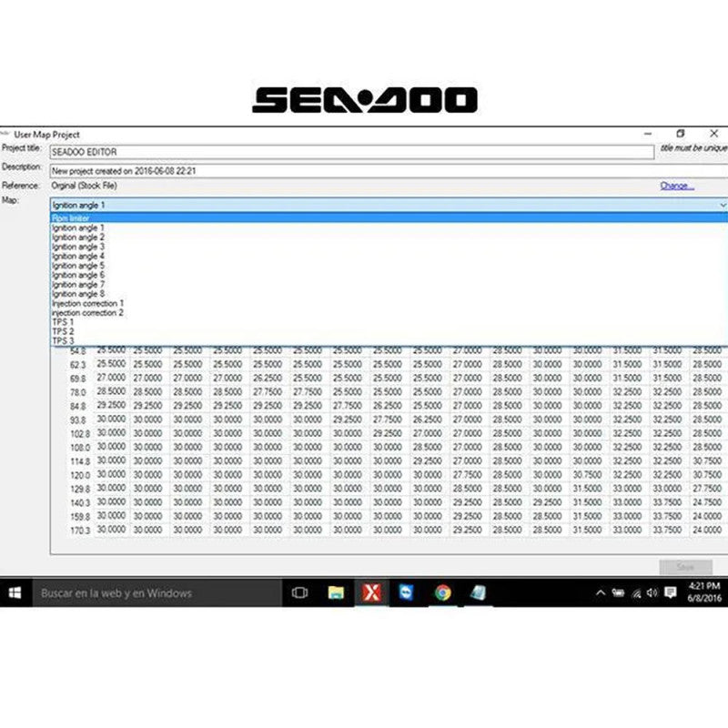The height and width of the screenshot is (728, 728).
Task: Open the network Wi-Fi tray icon
Action: point(636,593)
